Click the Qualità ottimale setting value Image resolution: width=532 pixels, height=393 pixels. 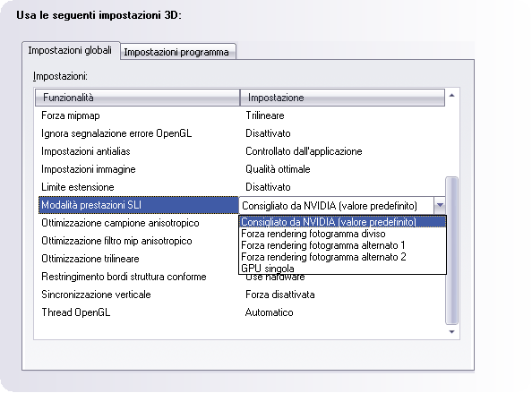click(x=278, y=169)
